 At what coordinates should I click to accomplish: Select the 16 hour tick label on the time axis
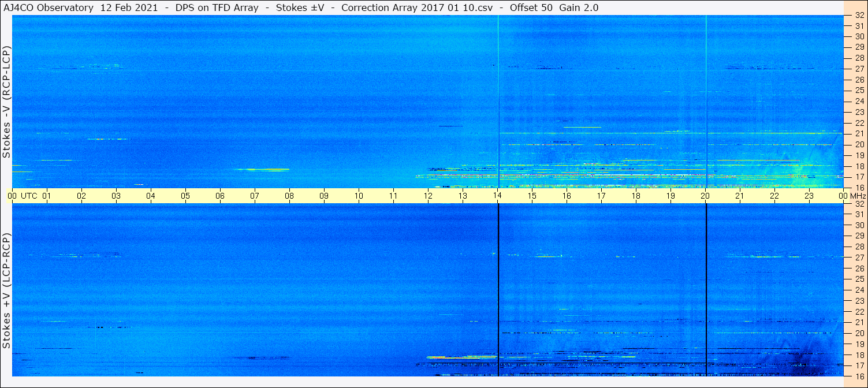point(567,196)
